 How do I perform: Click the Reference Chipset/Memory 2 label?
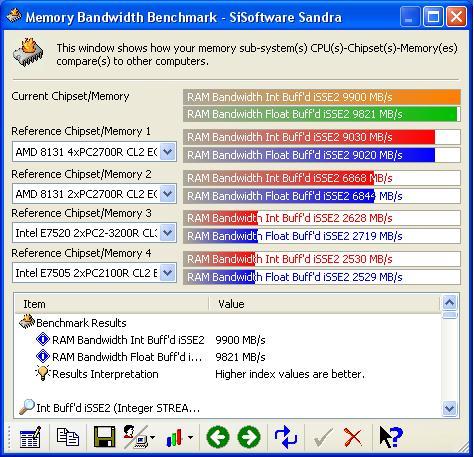(x=81, y=174)
